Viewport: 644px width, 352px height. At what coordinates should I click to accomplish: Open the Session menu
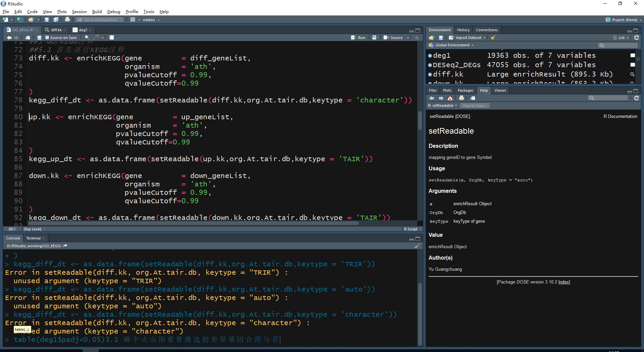[x=79, y=11]
